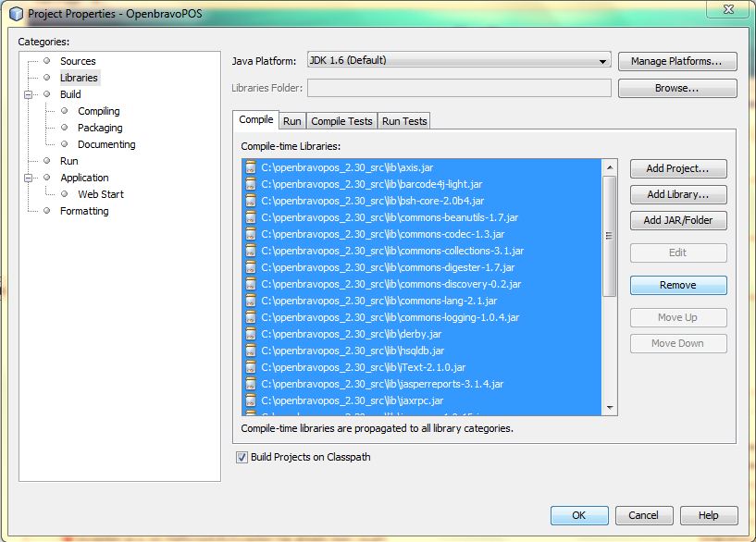
Task: Click the jar icon beside derby.jar
Action: pyautogui.click(x=251, y=334)
